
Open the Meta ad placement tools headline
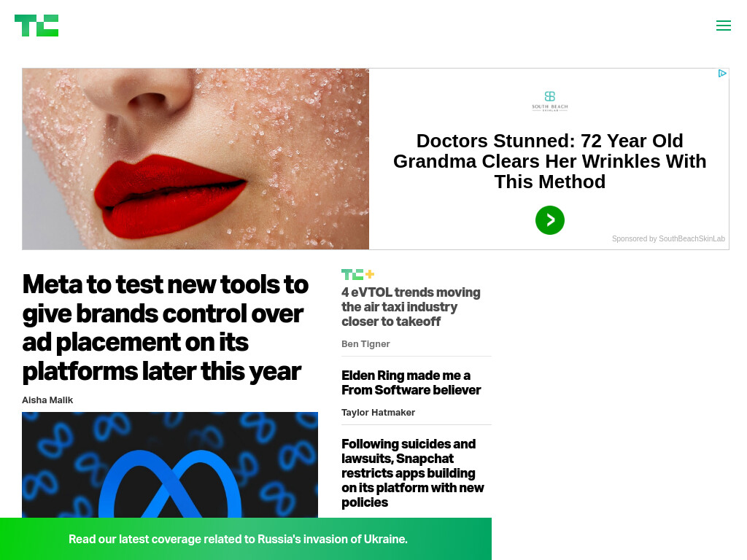click(x=166, y=327)
